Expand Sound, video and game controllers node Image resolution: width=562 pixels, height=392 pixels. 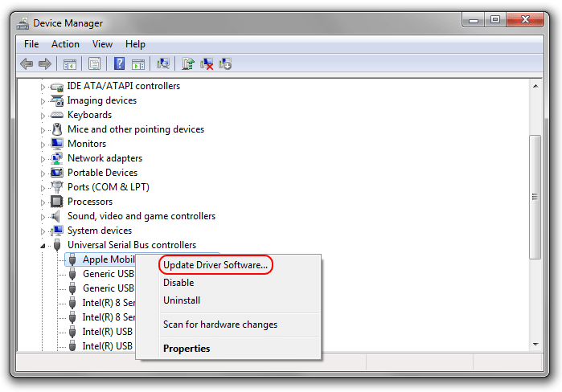[x=43, y=217]
